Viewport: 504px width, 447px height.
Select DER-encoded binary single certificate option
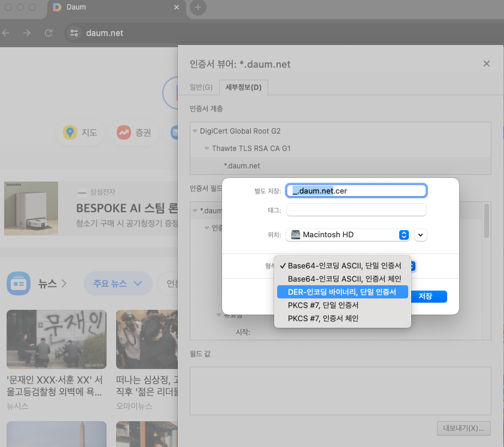(342, 292)
